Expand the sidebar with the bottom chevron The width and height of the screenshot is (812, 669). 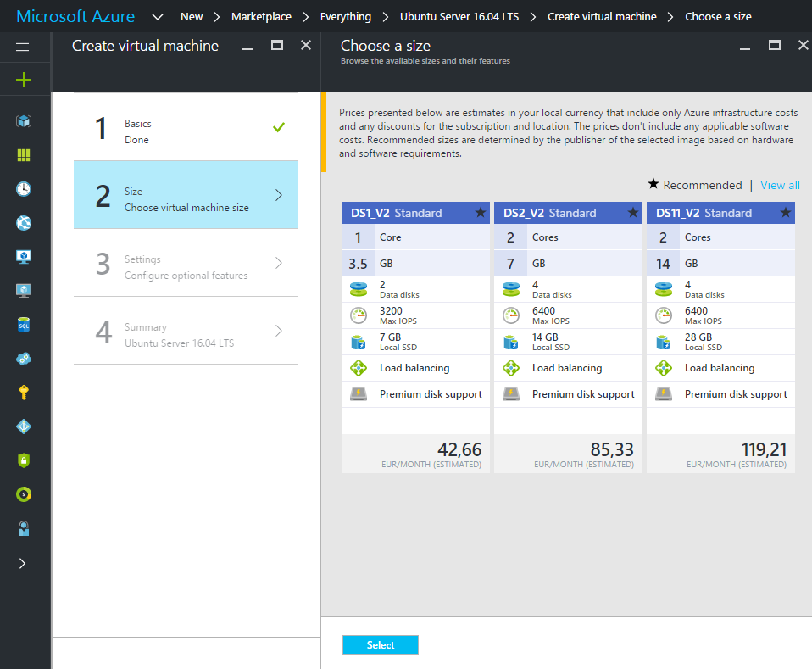click(22, 563)
